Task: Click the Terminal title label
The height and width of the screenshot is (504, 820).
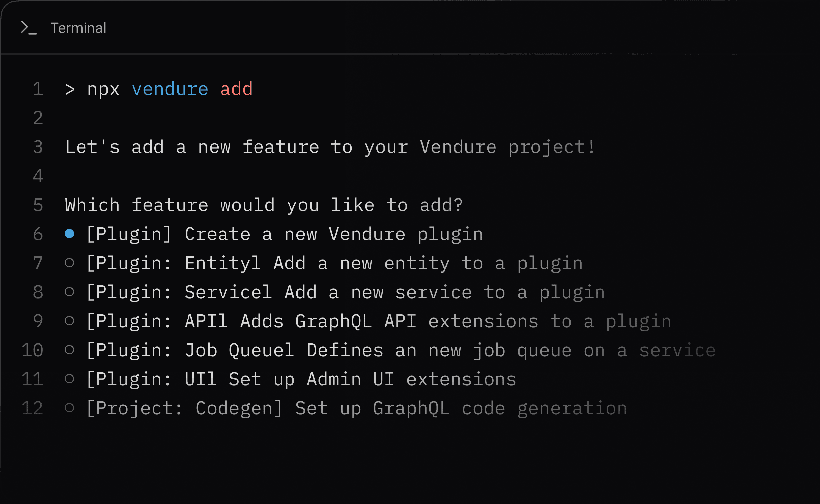Action: 78,28
